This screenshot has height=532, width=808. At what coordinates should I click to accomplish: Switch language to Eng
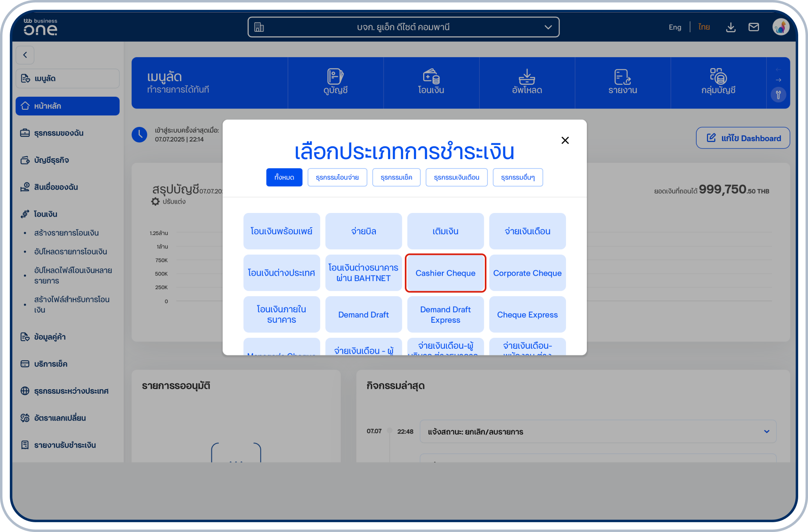tap(675, 27)
